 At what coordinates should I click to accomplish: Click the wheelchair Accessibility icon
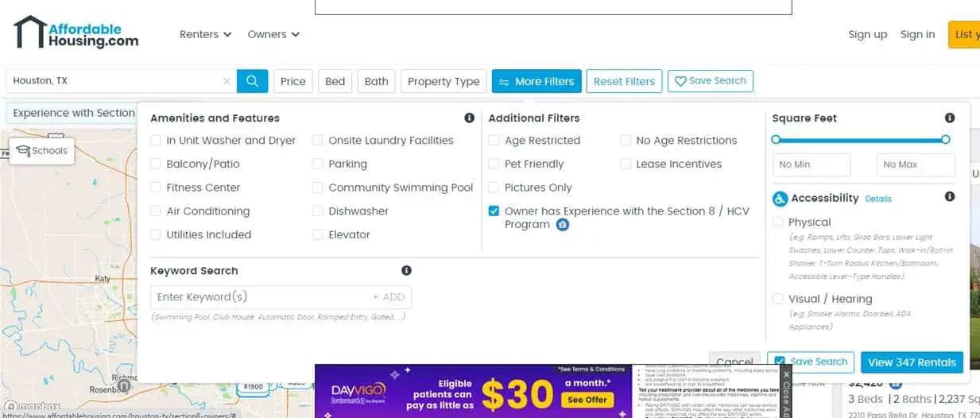780,198
